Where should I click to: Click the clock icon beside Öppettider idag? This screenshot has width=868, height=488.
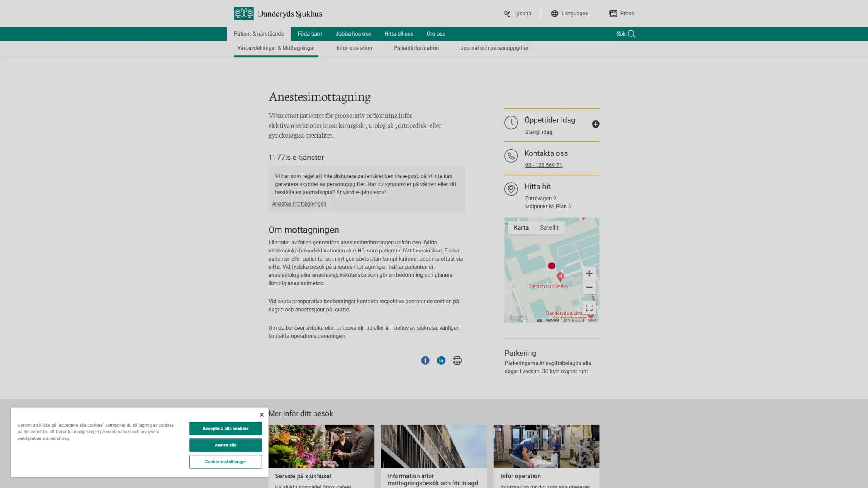pos(511,123)
